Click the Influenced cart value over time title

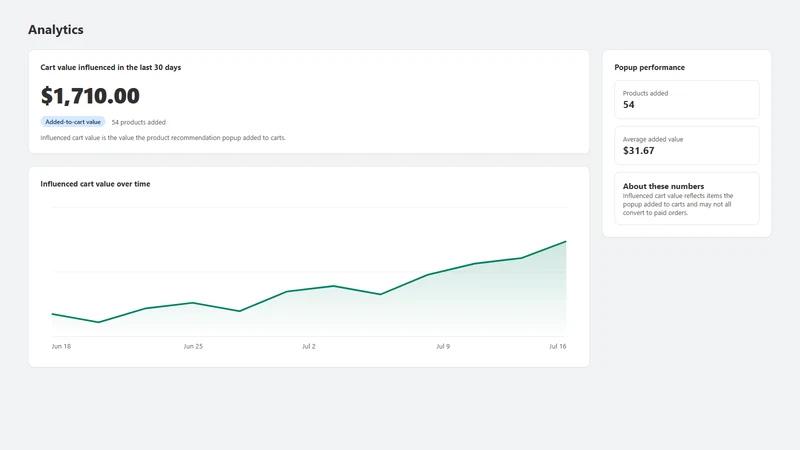coord(95,184)
